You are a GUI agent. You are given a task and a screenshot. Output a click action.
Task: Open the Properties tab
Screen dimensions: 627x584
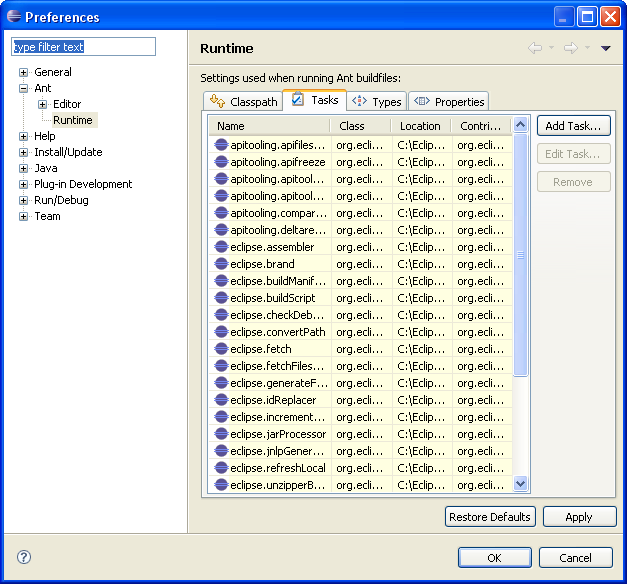448,101
